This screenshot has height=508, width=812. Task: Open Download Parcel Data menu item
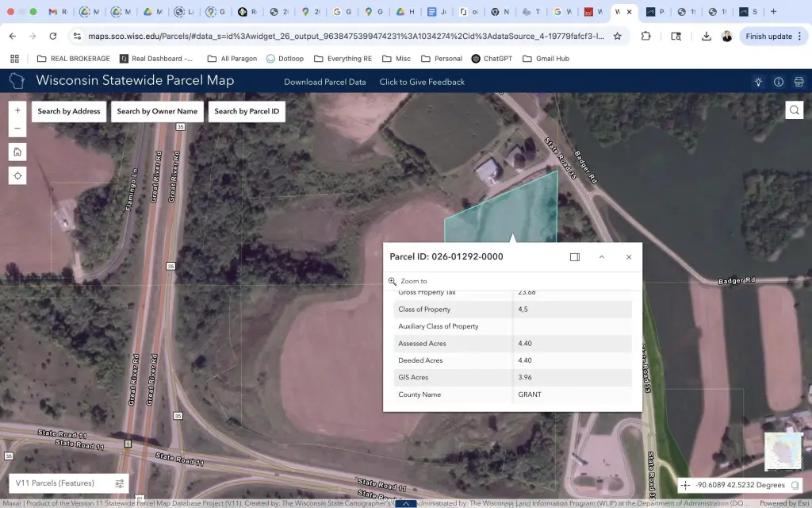[325, 82]
